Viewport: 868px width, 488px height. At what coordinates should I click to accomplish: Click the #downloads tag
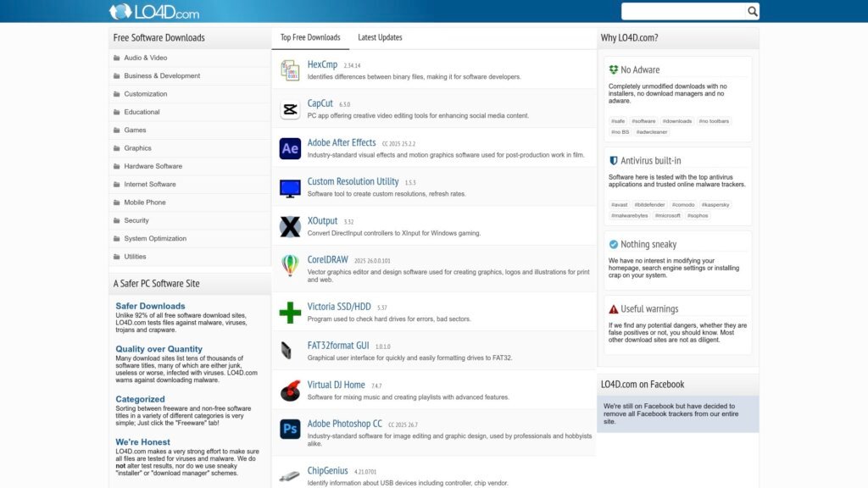click(x=677, y=120)
